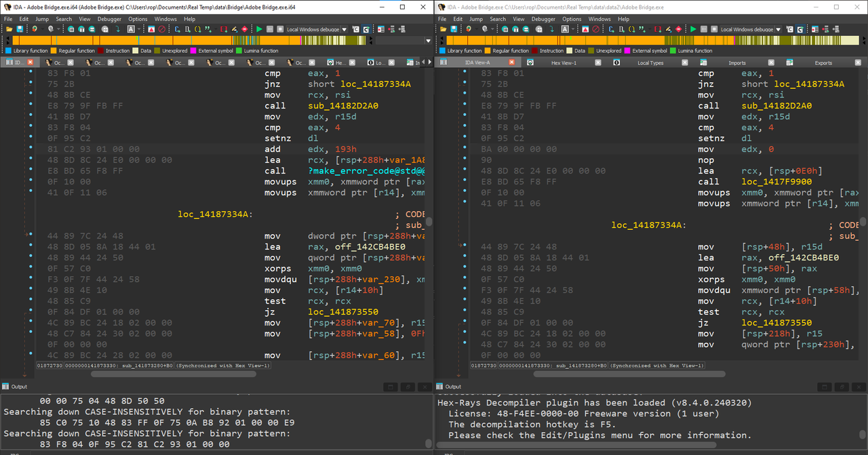Click Save database icon in left IDA window

pyautogui.click(x=20, y=29)
